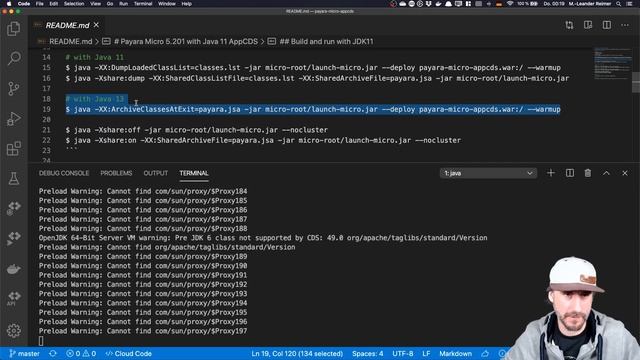The height and width of the screenshot is (360, 640).
Task: Click line 22 Xshare:on command text
Action: tap(263, 140)
